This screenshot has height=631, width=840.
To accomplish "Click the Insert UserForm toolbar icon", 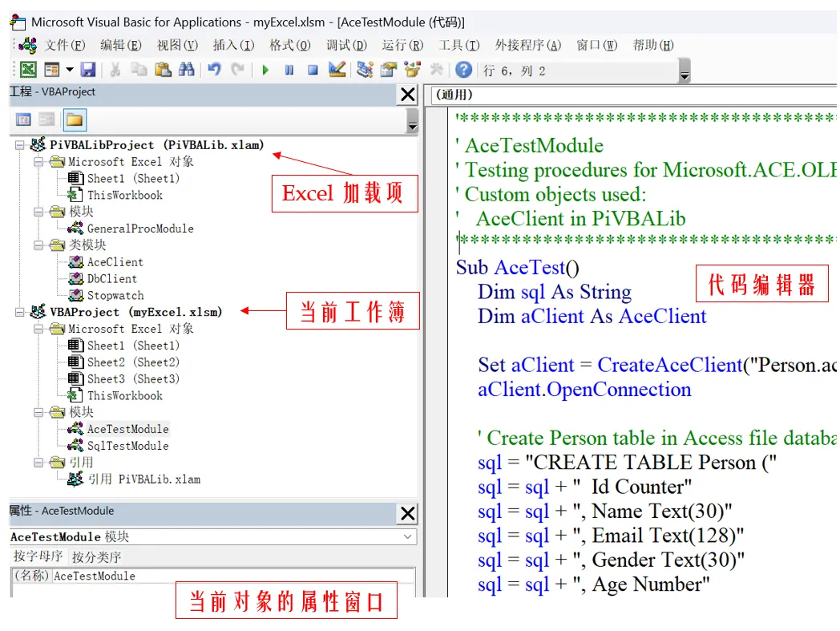I will 52,71.
